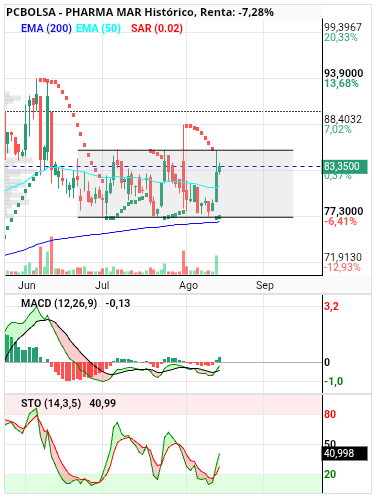Click the MACD (12,26,9) indicator label

[x=59, y=303]
